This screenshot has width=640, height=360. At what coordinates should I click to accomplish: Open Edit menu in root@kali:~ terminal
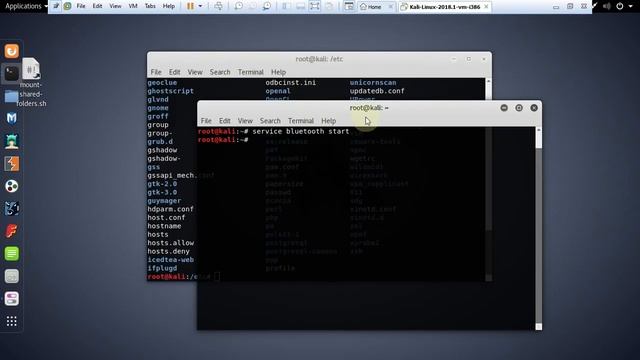tap(224, 121)
